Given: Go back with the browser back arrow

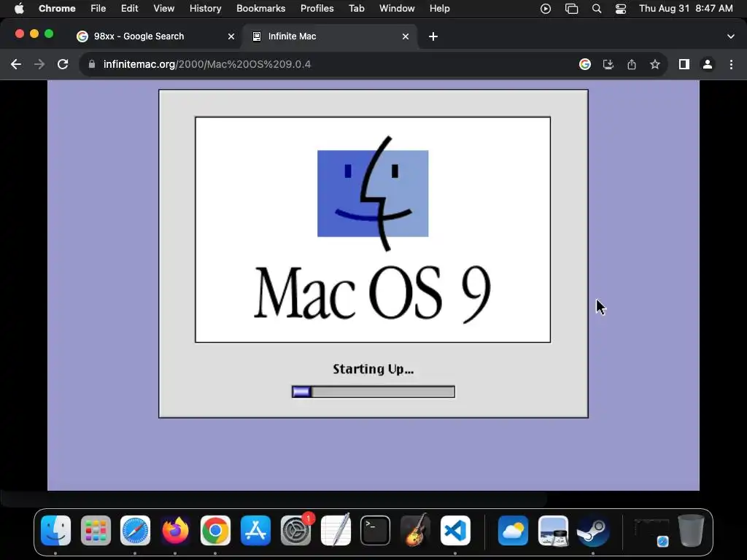Looking at the screenshot, I should point(16,64).
